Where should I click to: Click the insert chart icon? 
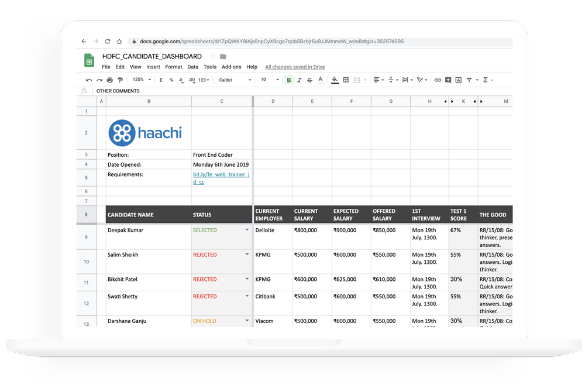[459, 80]
